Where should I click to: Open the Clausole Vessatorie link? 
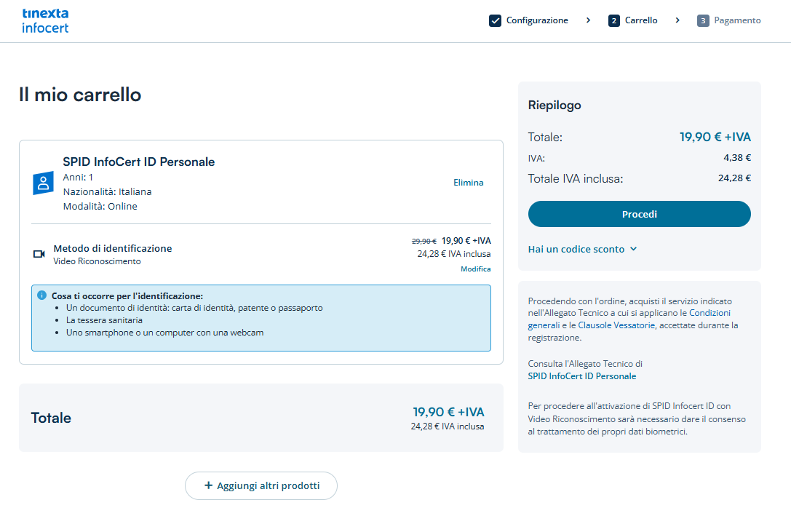click(616, 325)
